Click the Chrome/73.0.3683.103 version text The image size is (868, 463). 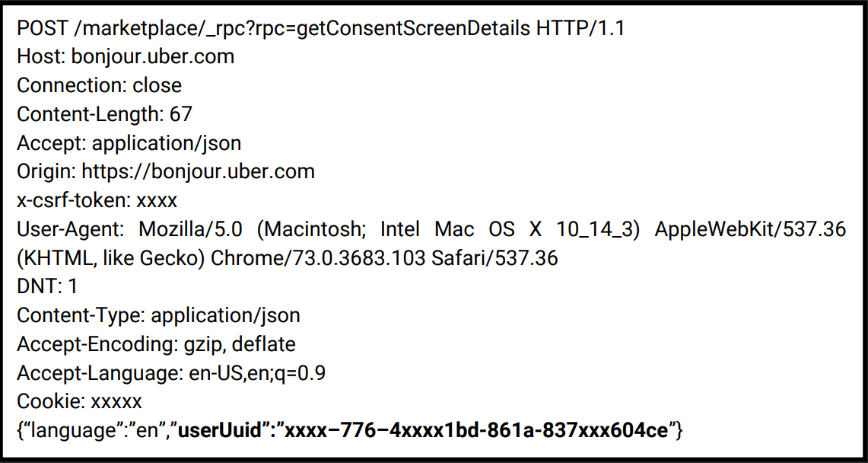coord(317,258)
